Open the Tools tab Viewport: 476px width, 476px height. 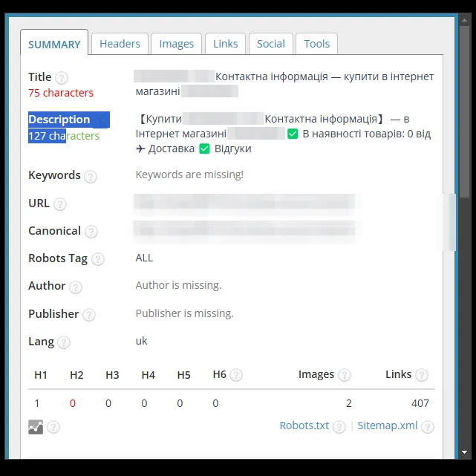click(316, 44)
